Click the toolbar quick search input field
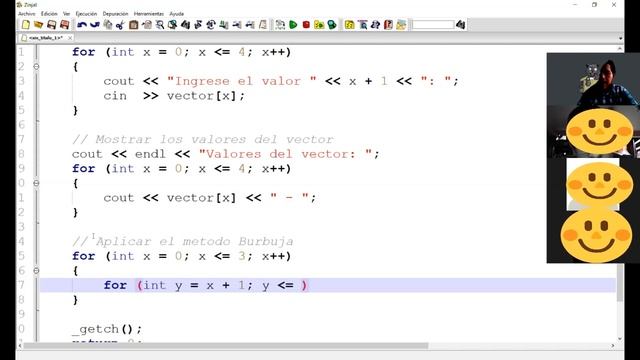This screenshot has height=360, width=640. pos(432,25)
